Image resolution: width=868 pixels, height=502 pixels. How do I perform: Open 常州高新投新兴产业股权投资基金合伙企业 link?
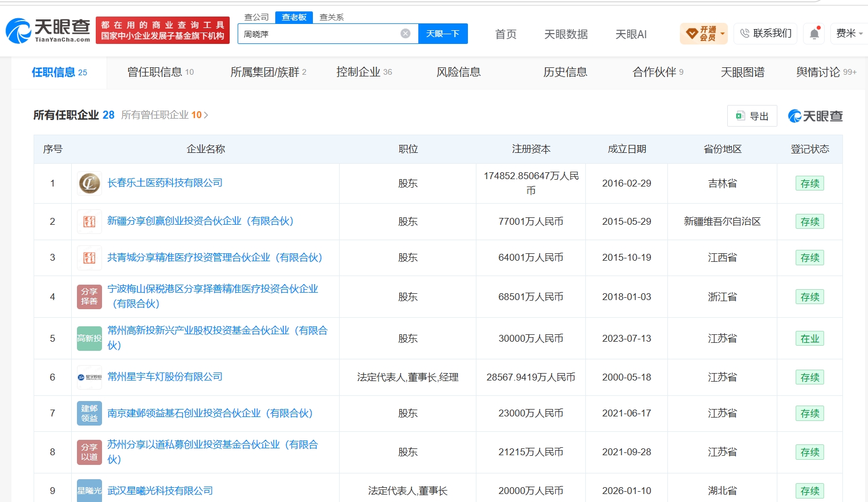point(218,338)
